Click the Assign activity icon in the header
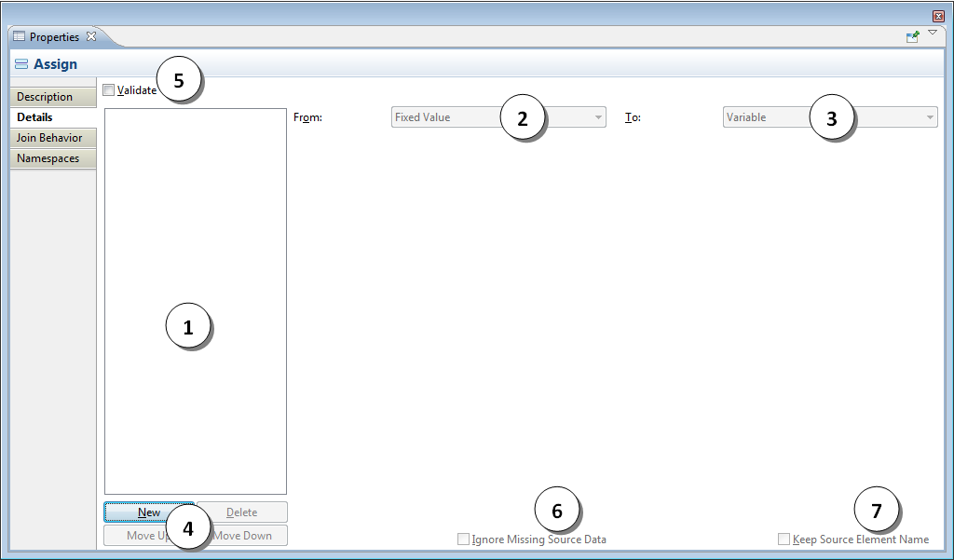954x560 pixels. (20, 63)
